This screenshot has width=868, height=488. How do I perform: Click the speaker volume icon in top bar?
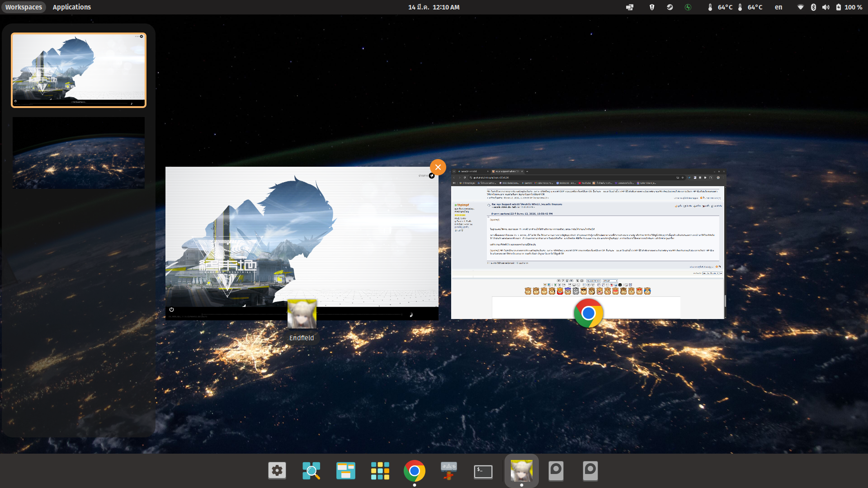click(x=826, y=7)
